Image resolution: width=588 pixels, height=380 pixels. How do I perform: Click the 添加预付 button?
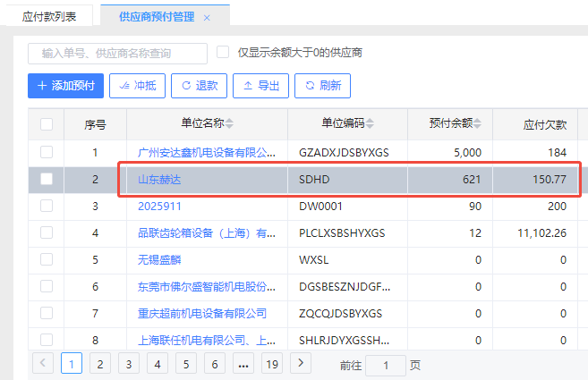click(x=65, y=86)
